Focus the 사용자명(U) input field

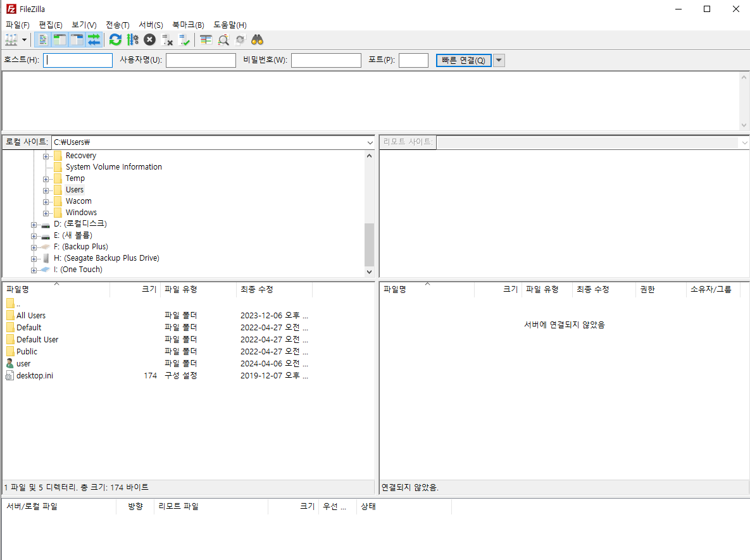pos(201,60)
